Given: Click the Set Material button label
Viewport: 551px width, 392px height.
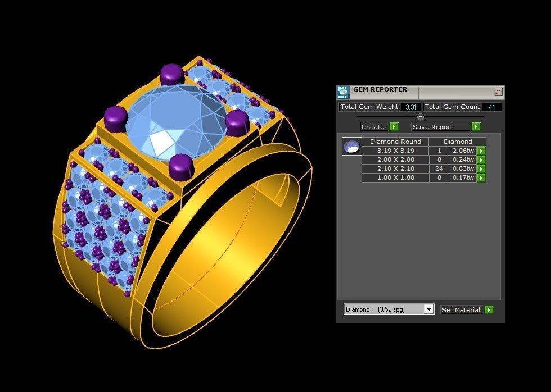Looking at the screenshot, I should pos(462,310).
